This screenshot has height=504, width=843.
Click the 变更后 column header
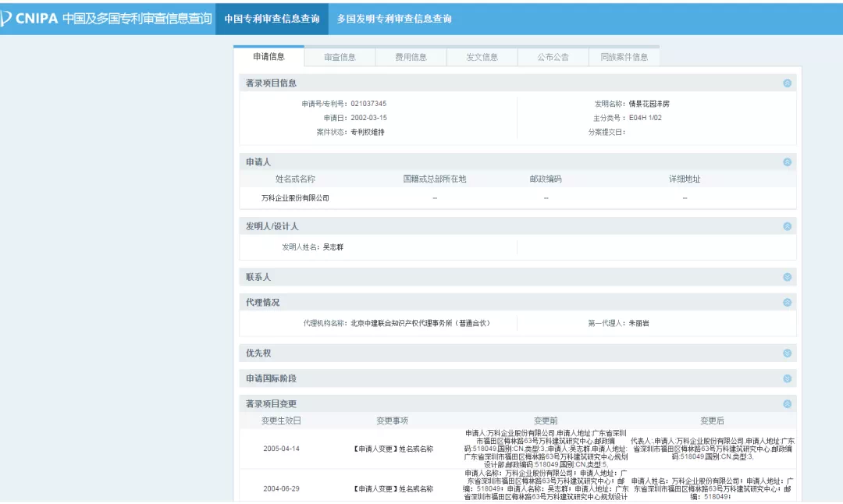(x=712, y=421)
